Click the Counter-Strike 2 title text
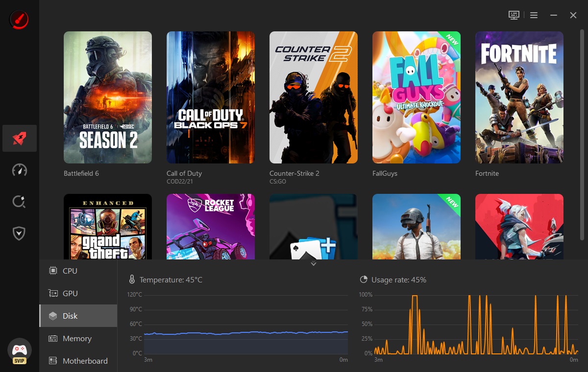The width and height of the screenshot is (588, 372). pyautogui.click(x=294, y=173)
